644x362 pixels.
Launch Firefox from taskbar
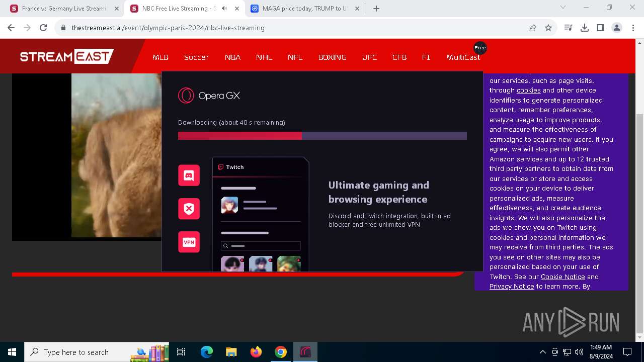pos(256,352)
